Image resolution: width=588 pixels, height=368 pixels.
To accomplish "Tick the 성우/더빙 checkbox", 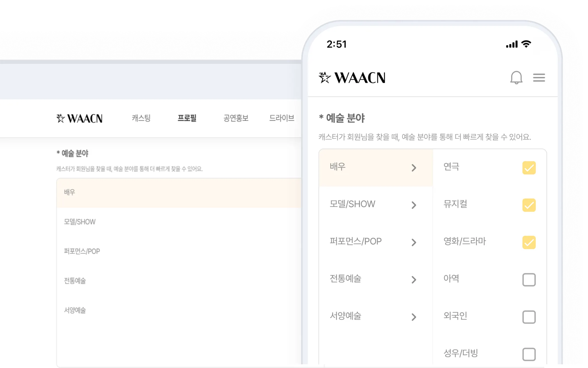I will tap(529, 354).
